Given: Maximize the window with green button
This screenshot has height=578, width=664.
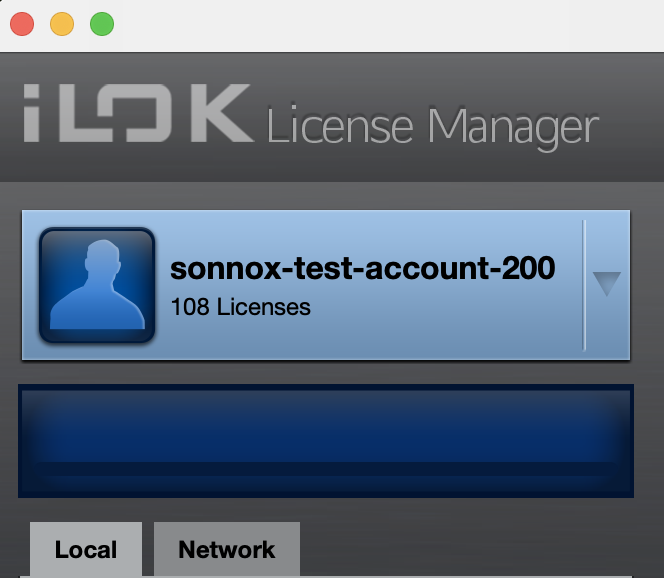Looking at the screenshot, I should (102, 24).
